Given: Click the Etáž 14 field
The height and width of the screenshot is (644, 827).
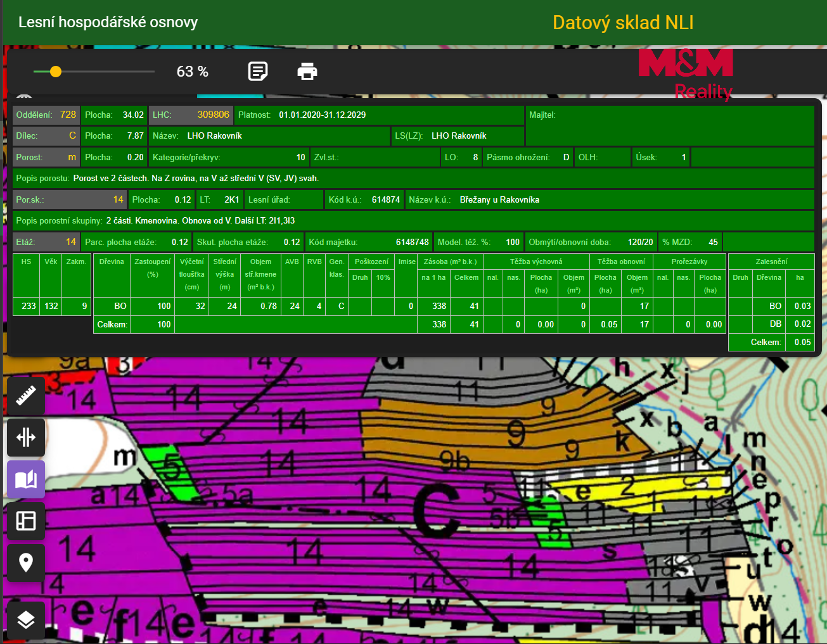Looking at the screenshot, I should pos(46,242).
